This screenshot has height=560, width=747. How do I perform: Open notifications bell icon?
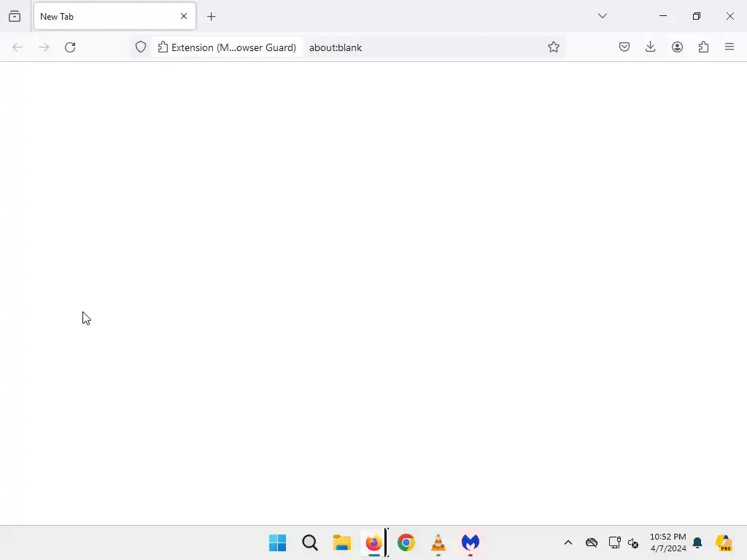click(697, 542)
